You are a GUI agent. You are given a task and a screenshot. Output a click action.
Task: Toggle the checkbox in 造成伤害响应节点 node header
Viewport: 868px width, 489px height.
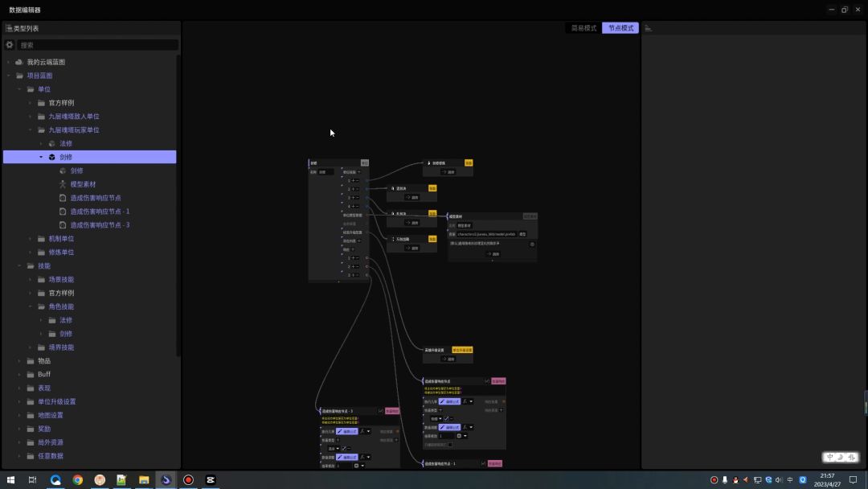pyautogui.click(x=486, y=381)
